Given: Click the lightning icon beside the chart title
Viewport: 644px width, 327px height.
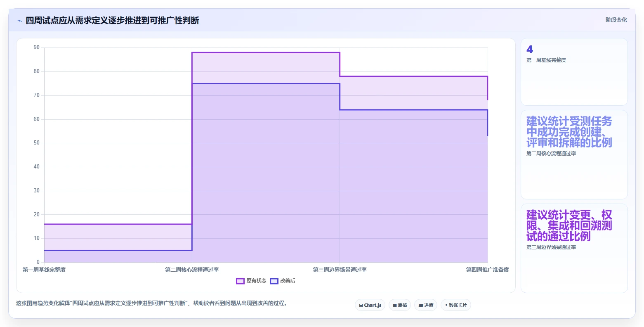Looking at the screenshot, I should click(x=20, y=21).
